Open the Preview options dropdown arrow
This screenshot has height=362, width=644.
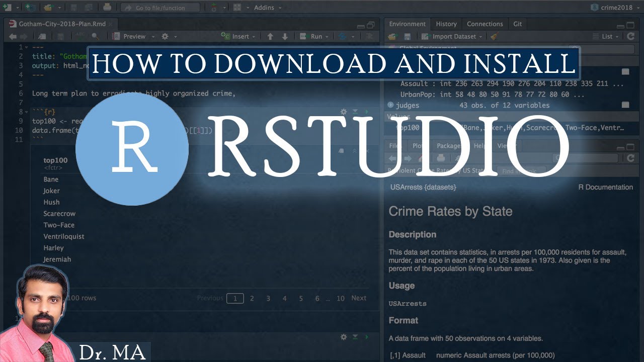coord(153,37)
